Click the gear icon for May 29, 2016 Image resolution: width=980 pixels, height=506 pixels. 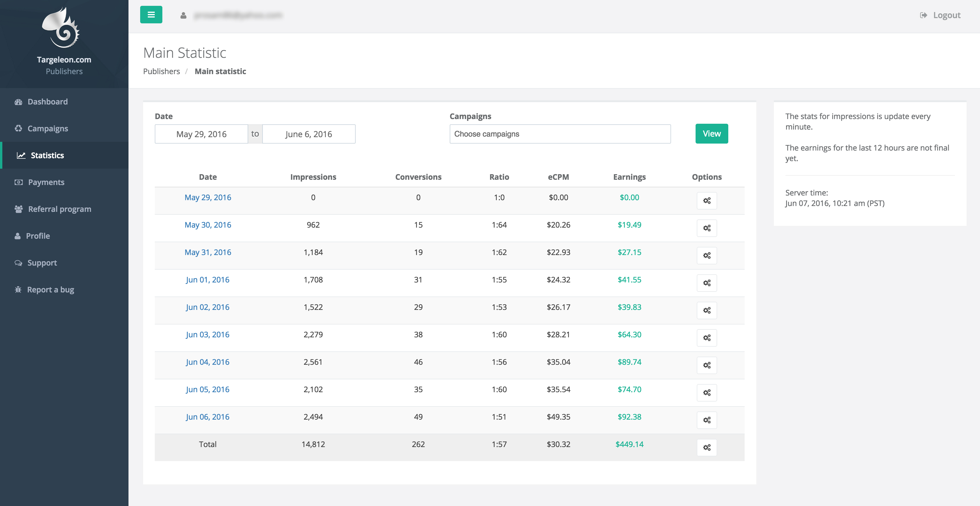[706, 201]
